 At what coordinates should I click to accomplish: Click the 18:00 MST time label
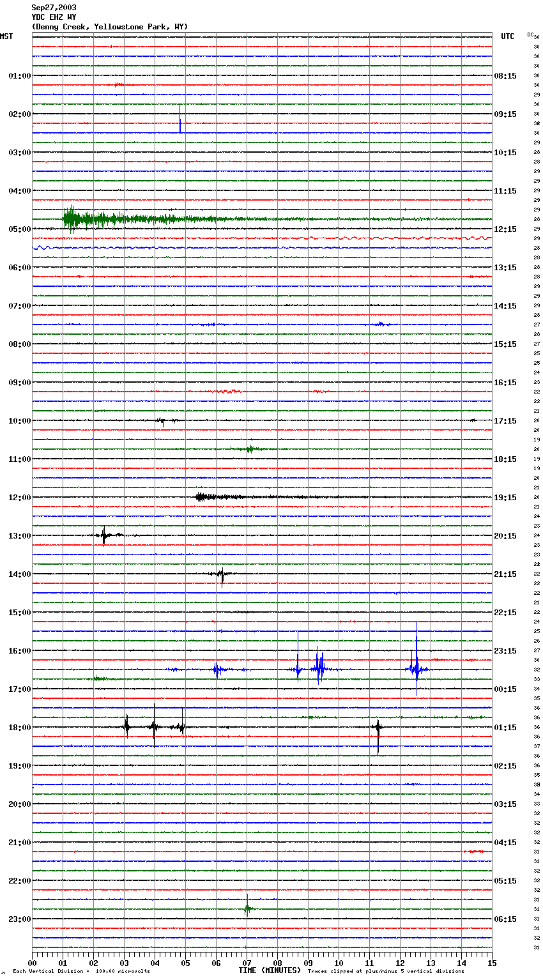[x=20, y=728]
